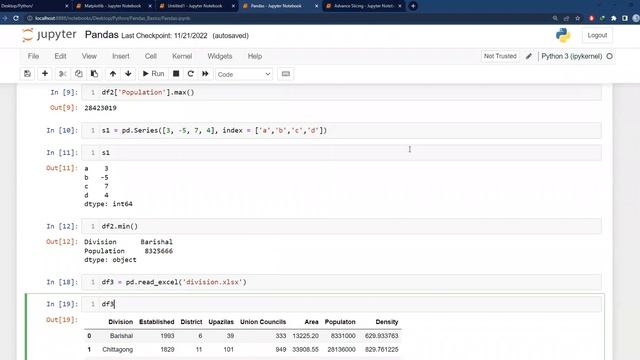Viewport: 640px width, 360px height.
Task: Move selected cell up arrow
Action: point(113,74)
